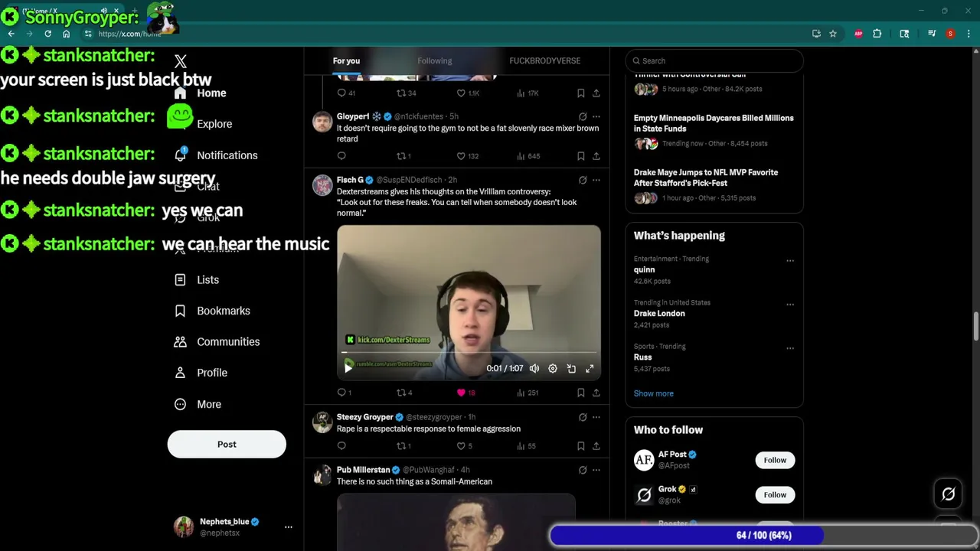
Task: Follow the AF Post account
Action: (x=775, y=460)
